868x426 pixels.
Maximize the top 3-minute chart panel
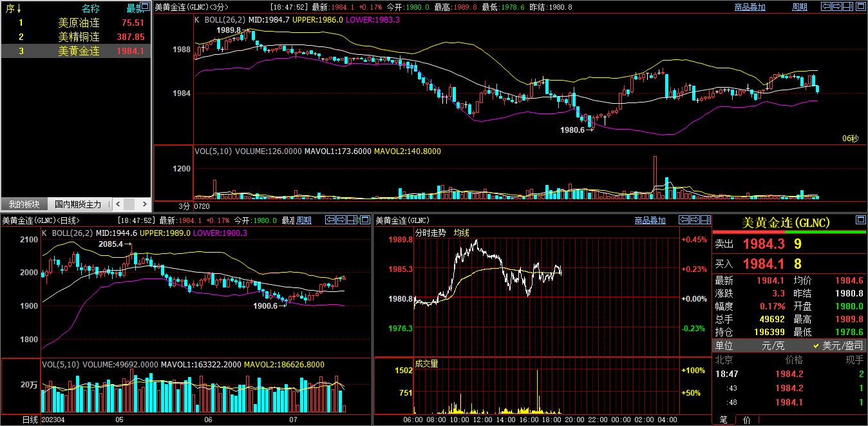[860, 6]
